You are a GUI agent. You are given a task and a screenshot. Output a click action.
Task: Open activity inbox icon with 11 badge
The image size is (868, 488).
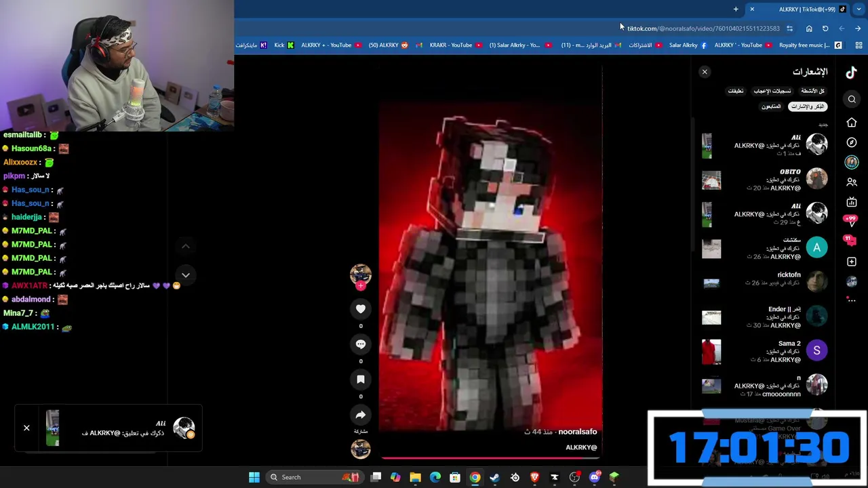click(850, 241)
